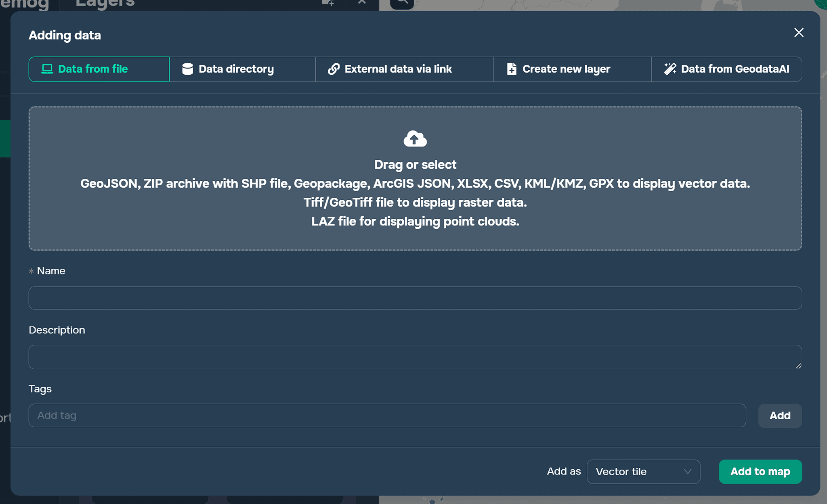Click inside the Description text area
The image size is (827, 504).
415,357
